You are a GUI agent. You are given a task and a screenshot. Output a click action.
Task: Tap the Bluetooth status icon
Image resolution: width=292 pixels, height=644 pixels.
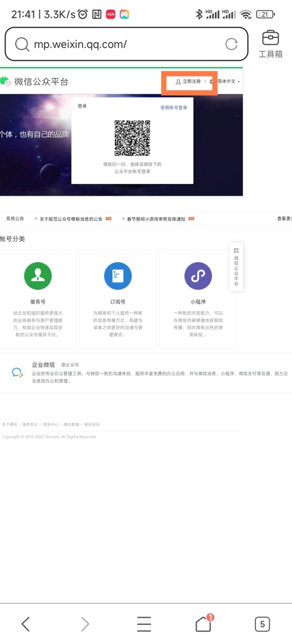click(199, 14)
